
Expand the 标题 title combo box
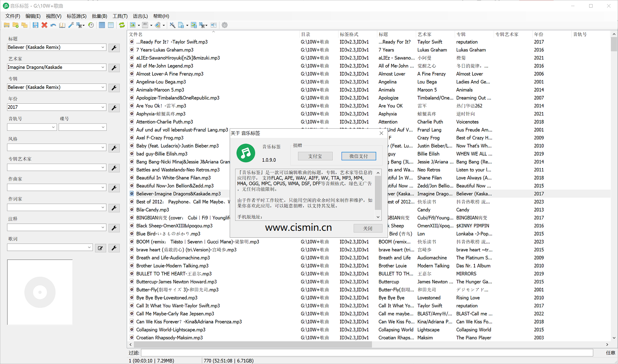pyautogui.click(x=103, y=47)
